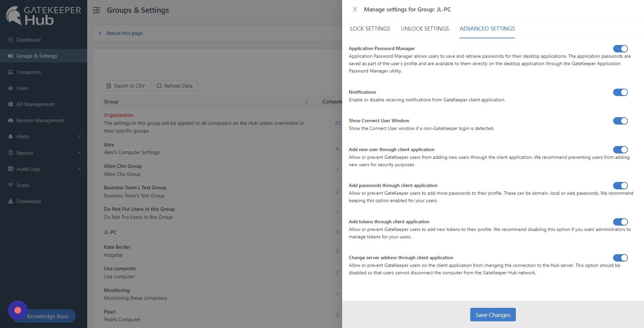The width and height of the screenshot is (644, 328).
Task: Select the Alex group row
Action: pyautogui.click(x=221, y=148)
